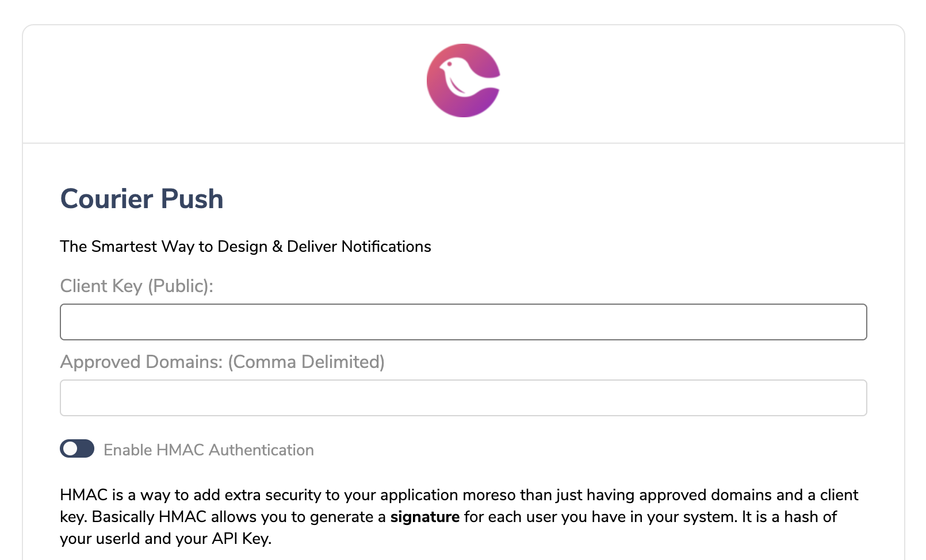926x560 pixels.
Task: Click the line starting key. Basically HMAC allows
Action: coord(449,517)
